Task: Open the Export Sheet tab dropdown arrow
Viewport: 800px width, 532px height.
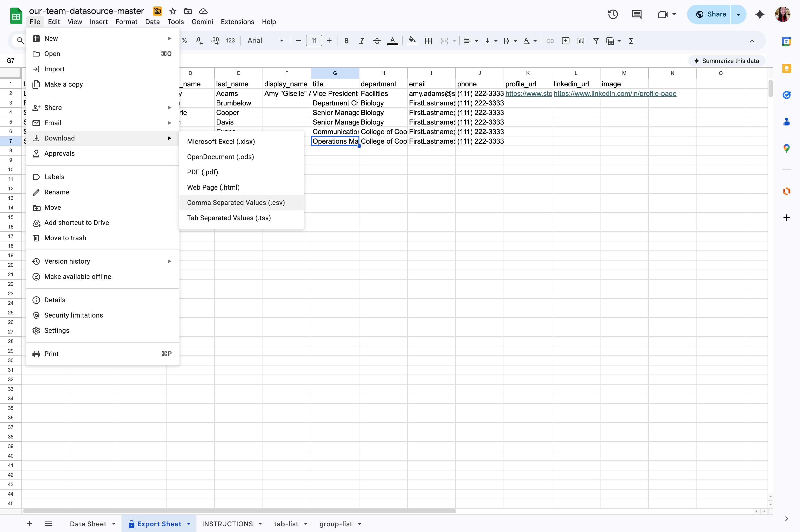Action: 189,524
